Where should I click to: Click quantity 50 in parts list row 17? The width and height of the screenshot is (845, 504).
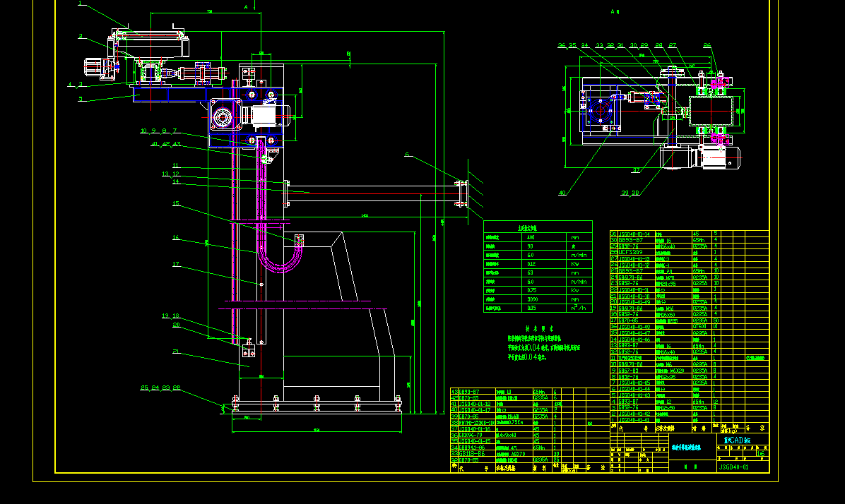716,320
